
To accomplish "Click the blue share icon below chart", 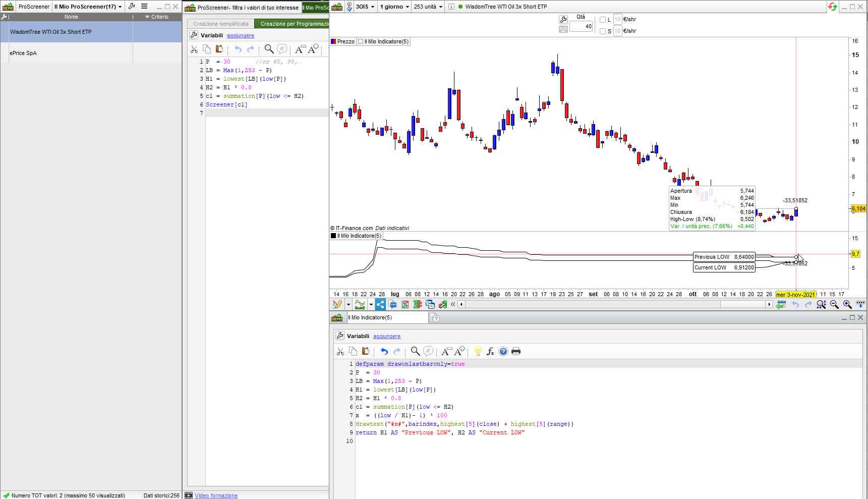I will click(380, 304).
